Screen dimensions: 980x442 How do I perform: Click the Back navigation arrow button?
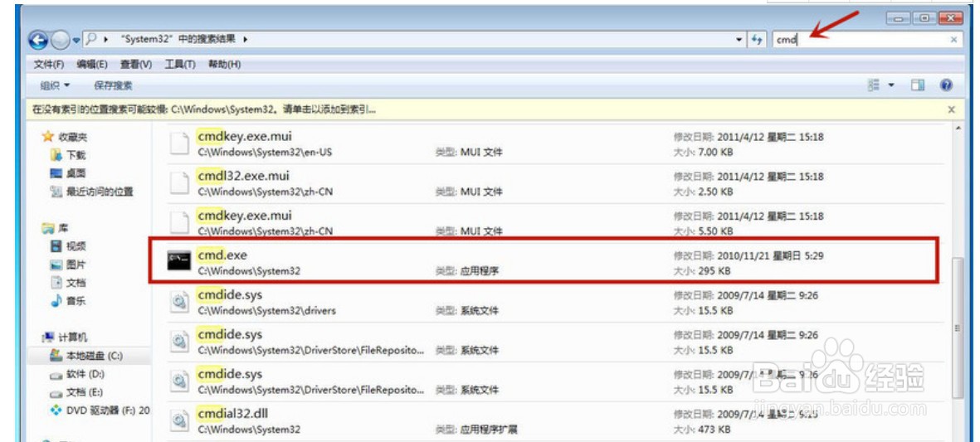point(39,40)
